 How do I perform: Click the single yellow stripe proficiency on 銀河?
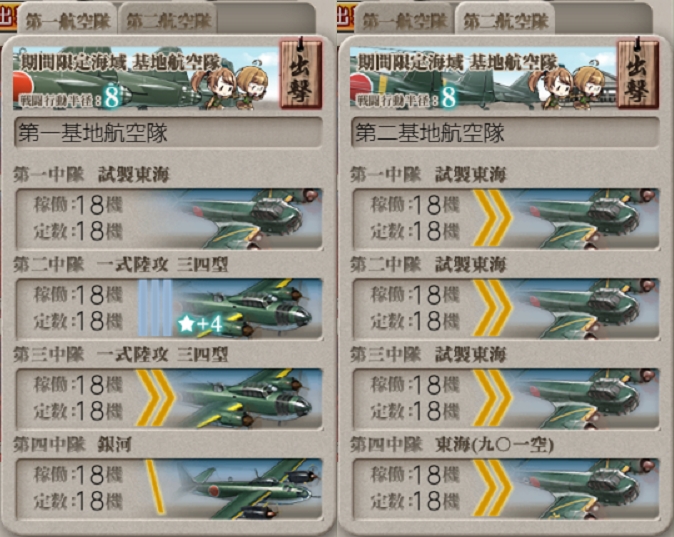tap(155, 487)
